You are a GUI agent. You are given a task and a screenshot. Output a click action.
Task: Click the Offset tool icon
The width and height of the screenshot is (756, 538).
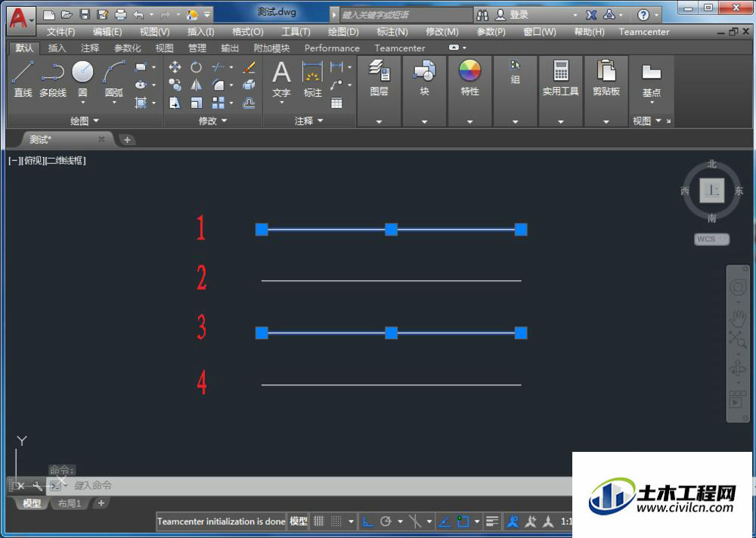pyautogui.click(x=249, y=103)
